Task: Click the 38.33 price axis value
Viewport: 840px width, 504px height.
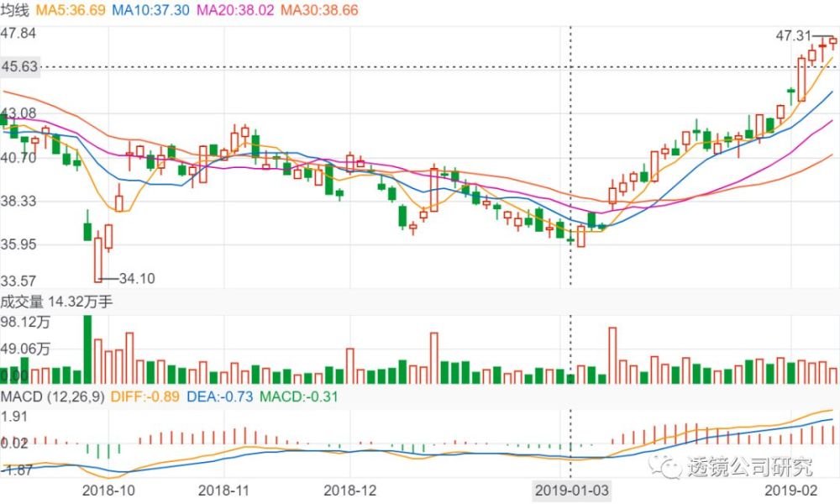Action: (x=18, y=201)
